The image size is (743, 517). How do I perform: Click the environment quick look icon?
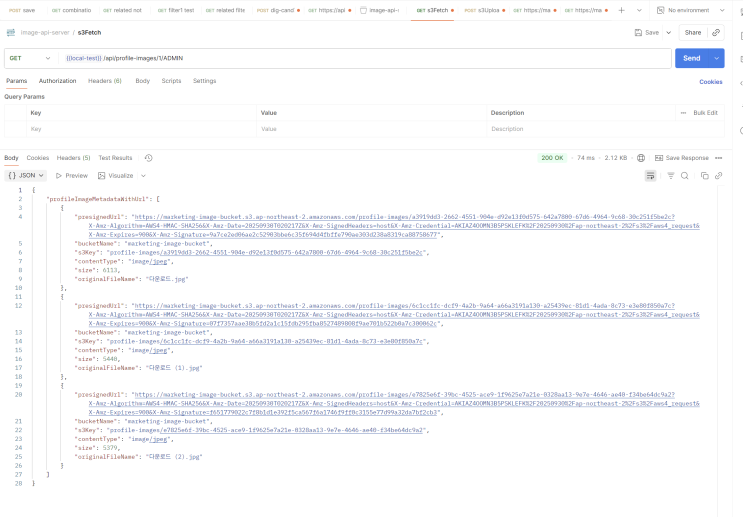click(660, 10)
